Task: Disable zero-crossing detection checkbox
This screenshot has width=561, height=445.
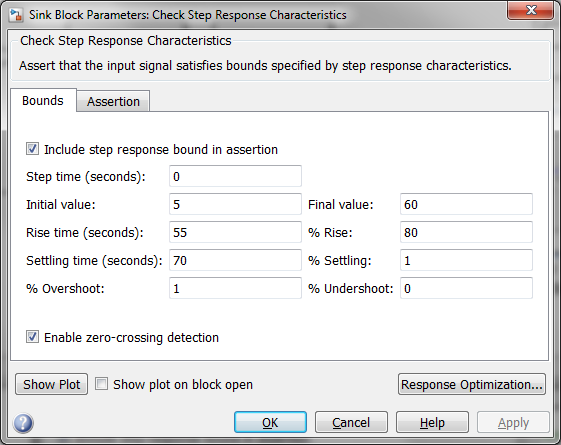Action: pos(33,337)
